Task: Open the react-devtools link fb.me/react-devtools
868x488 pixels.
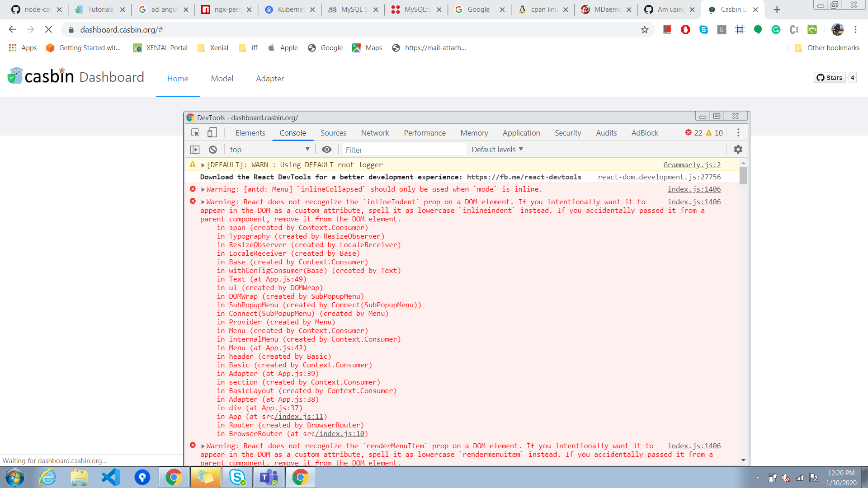Action: [524, 177]
